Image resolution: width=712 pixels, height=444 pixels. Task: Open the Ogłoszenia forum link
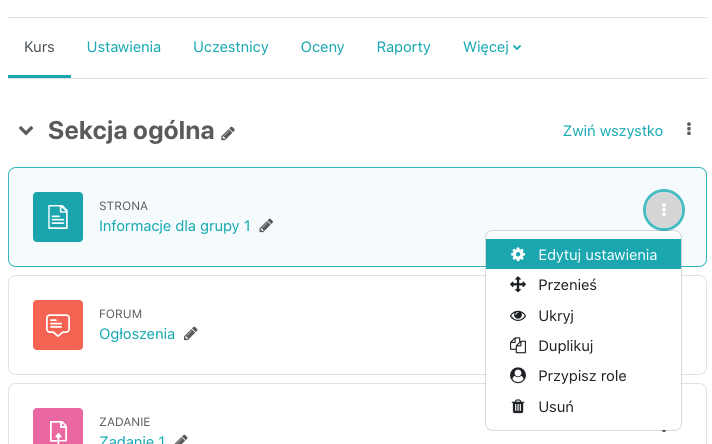(x=137, y=334)
